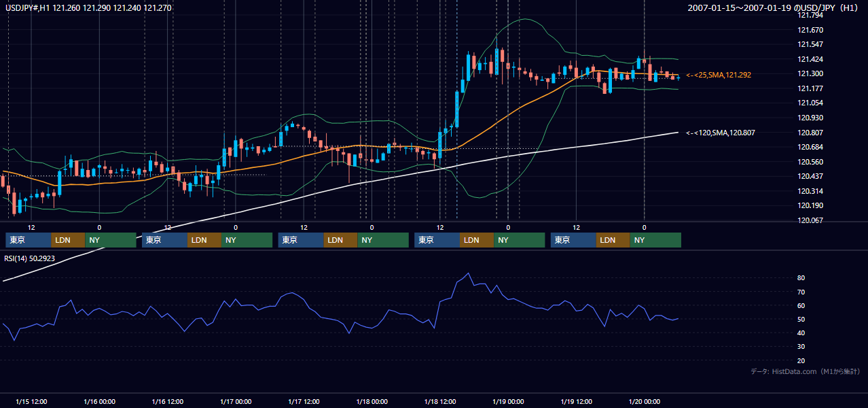This screenshot has height=408, width=868.
Task: Select the orange <-<25,SMA,121.292 label
Action: tap(719, 75)
